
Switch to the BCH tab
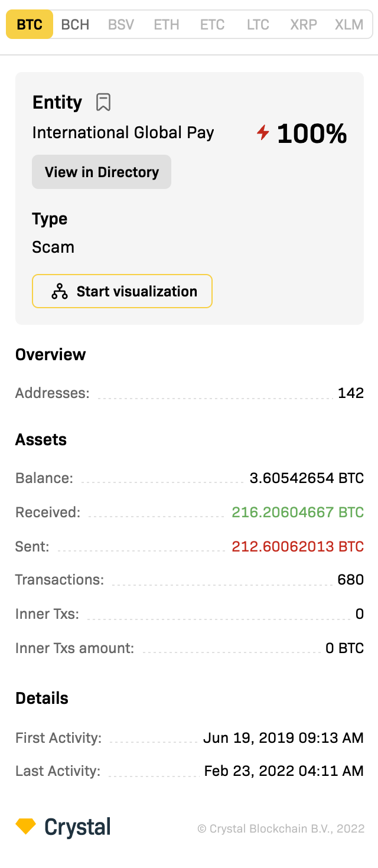click(x=76, y=25)
